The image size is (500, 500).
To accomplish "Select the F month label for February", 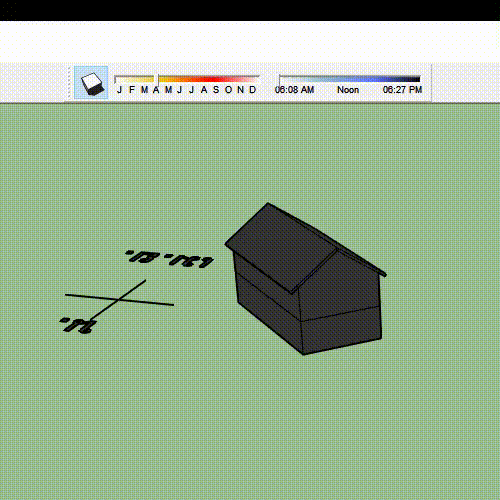I will 132,90.
